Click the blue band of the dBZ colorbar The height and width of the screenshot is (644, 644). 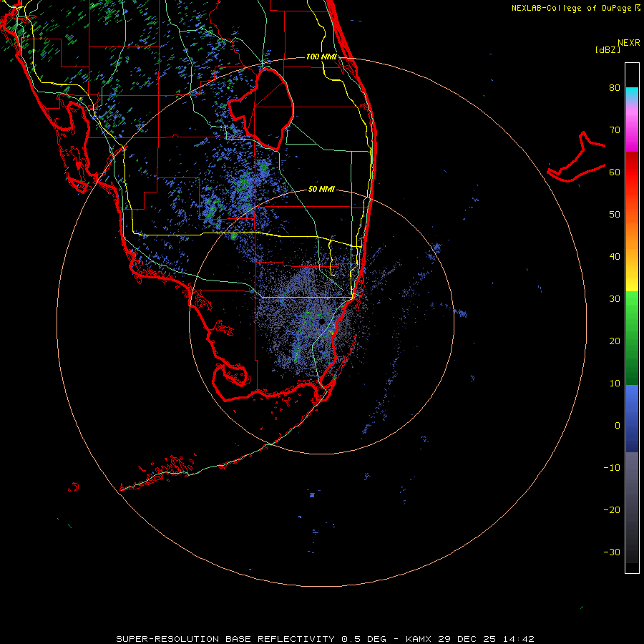[632, 419]
